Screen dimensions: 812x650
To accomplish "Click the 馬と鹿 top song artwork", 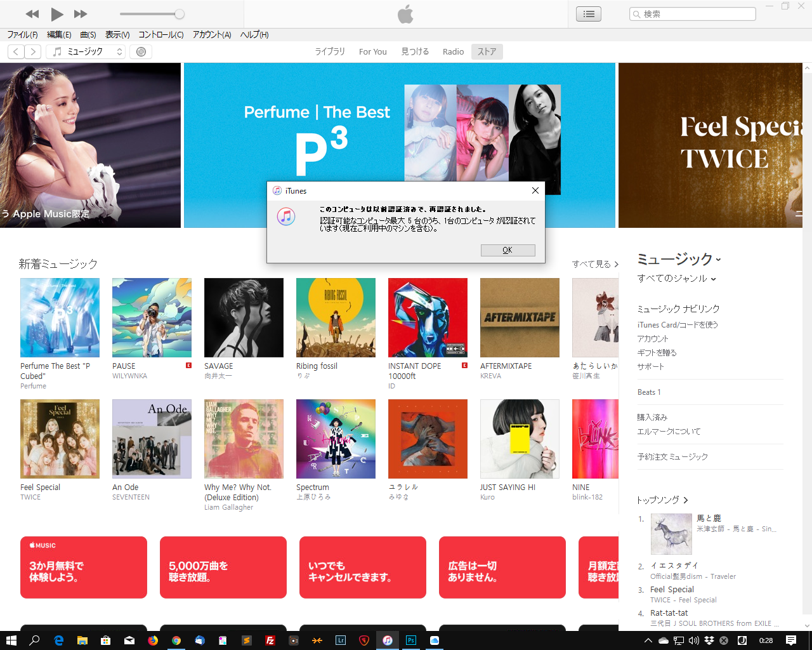I will click(671, 534).
